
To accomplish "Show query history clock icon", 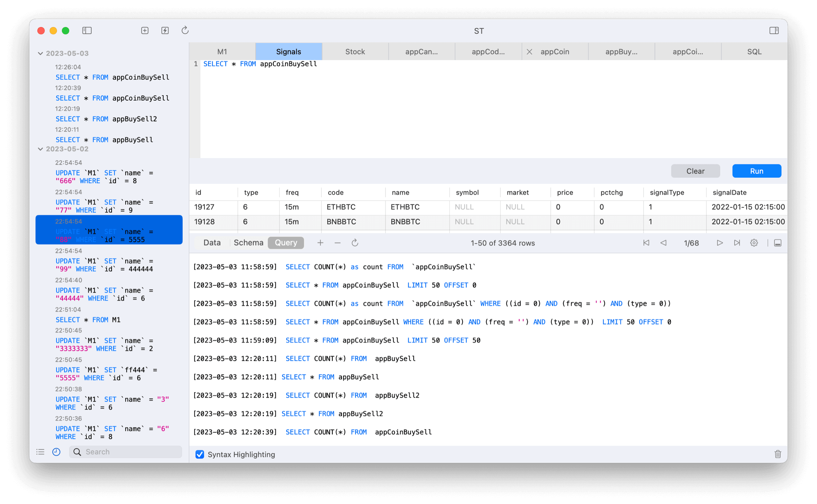I will click(56, 452).
